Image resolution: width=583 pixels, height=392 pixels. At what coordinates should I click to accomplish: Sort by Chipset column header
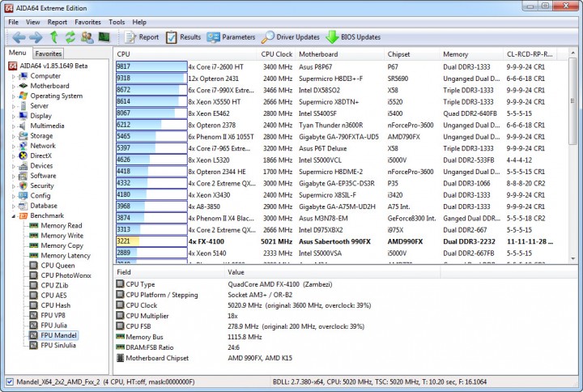coord(412,54)
